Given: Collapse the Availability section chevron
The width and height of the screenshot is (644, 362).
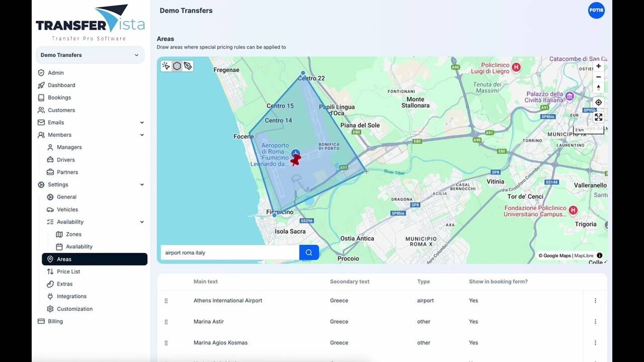Looking at the screenshot, I should [x=142, y=222].
